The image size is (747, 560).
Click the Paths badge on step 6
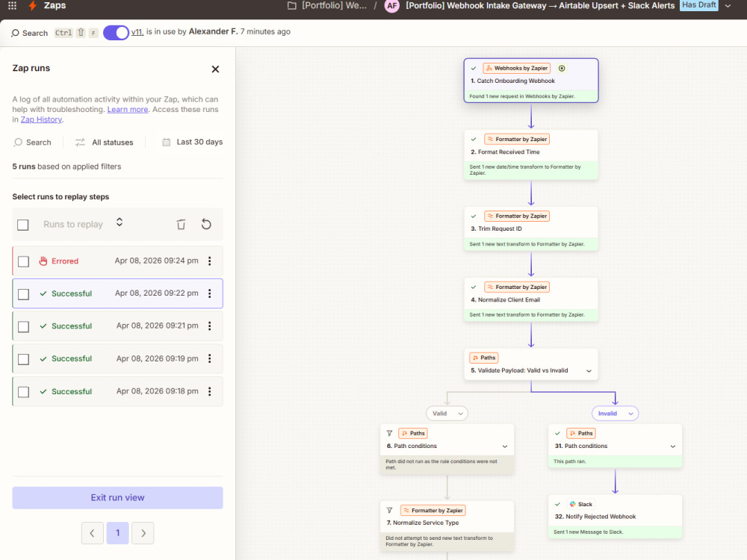tap(413, 433)
